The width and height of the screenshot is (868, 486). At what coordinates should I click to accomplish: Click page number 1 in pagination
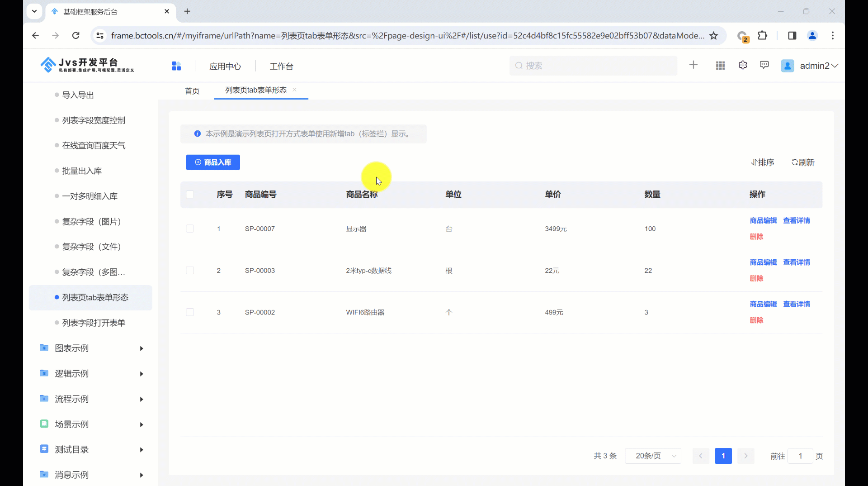click(723, 456)
